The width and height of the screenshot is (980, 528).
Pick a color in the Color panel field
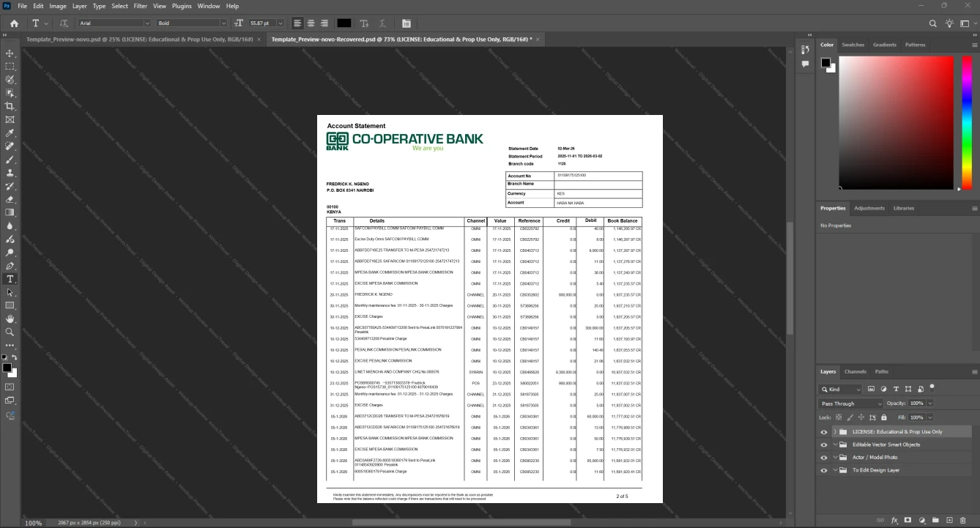coord(896,123)
